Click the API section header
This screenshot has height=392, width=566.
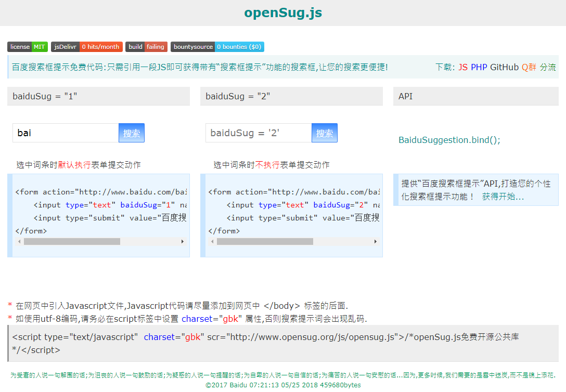[x=476, y=96]
